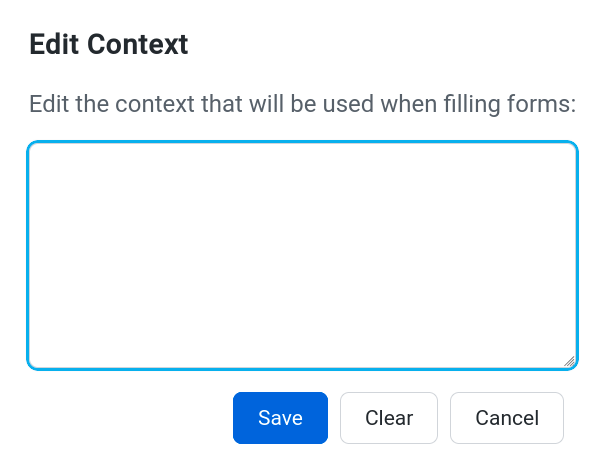Click the blue Save button
This screenshot has width=604, height=472.
(x=280, y=418)
